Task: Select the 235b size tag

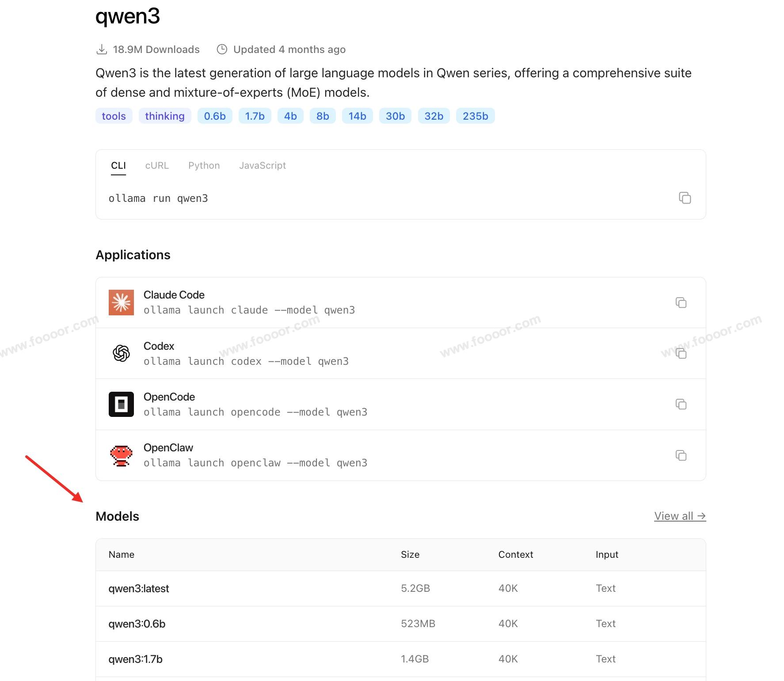Action: (x=475, y=116)
